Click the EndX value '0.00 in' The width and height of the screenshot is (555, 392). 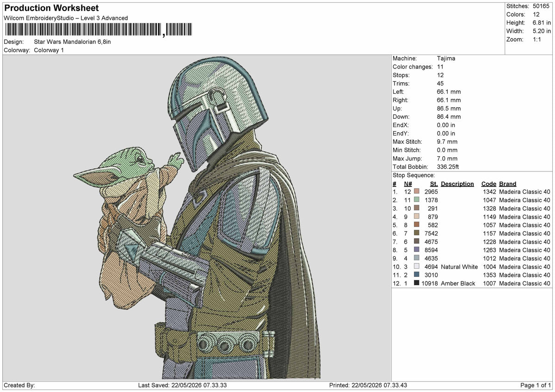tap(446, 125)
